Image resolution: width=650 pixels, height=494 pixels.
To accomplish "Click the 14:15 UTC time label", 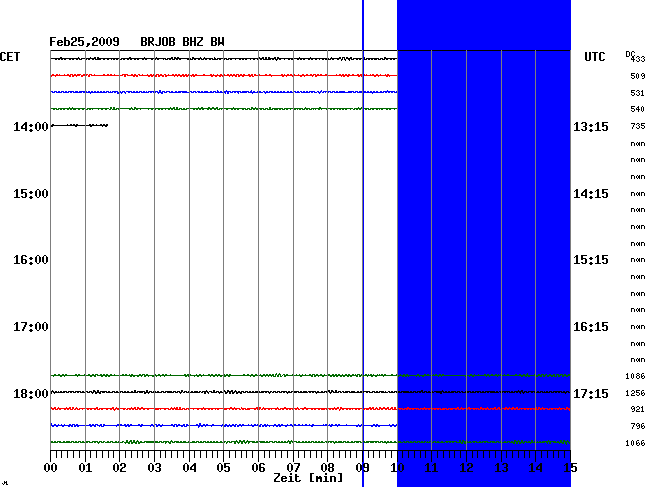I will [591, 194].
